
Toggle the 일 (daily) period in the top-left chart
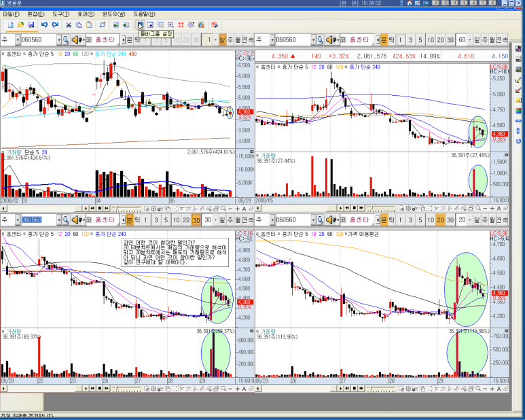[222, 40]
